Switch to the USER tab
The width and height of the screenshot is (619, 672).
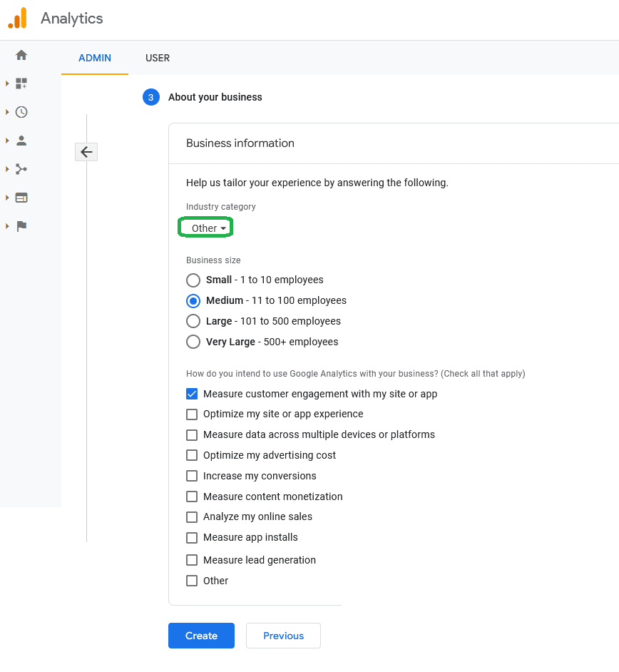pos(158,58)
